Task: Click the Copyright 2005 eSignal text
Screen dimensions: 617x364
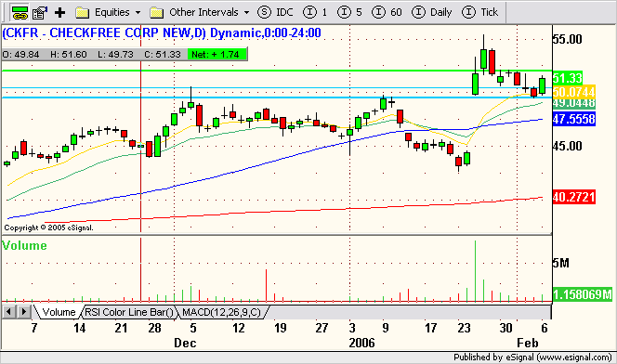Action: point(49,227)
